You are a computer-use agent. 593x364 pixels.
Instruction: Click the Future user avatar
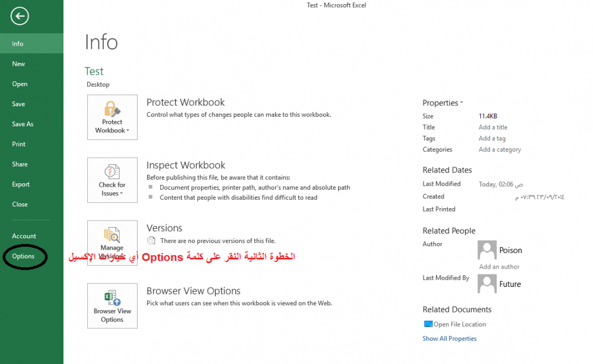click(x=487, y=283)
